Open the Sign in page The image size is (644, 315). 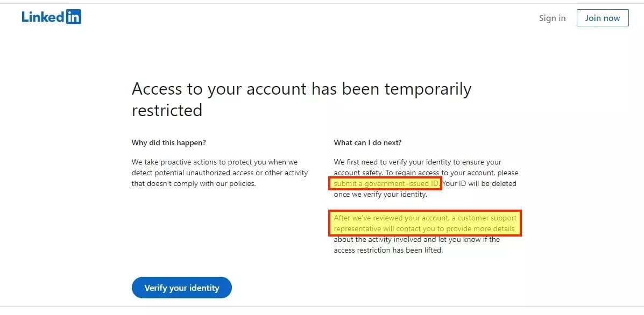[552, 18]
